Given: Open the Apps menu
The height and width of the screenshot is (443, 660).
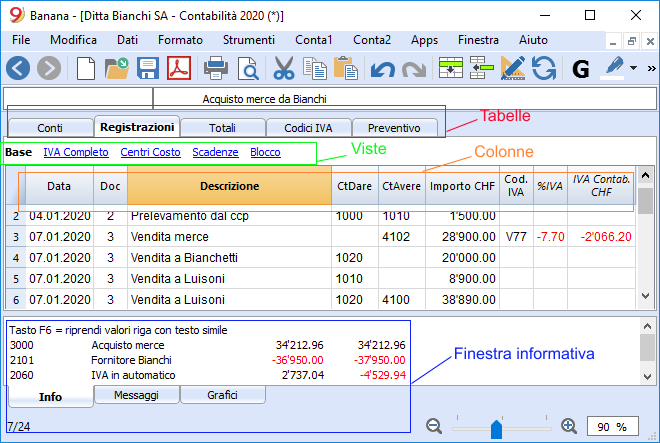Looking at the screenshot, I should tap(424, 40).
